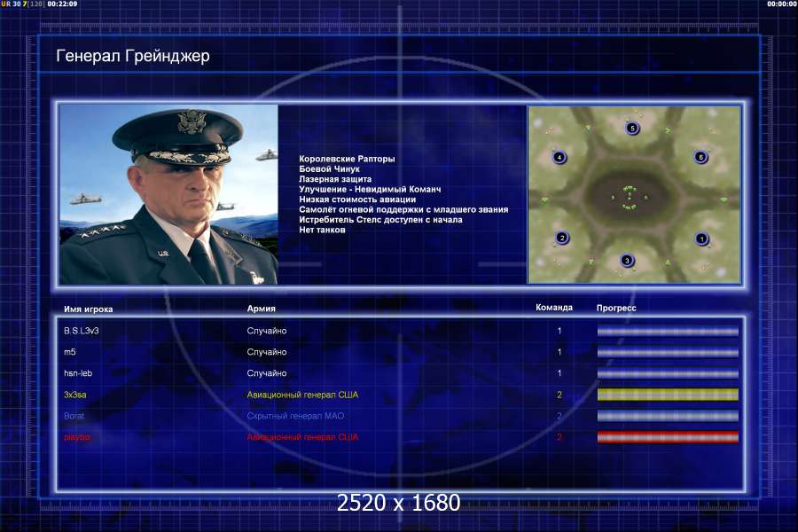The height and width of the screenshot is (532, 798).
Task: Click start position marker 1 on the map
Action: click(x=702, y=239)
